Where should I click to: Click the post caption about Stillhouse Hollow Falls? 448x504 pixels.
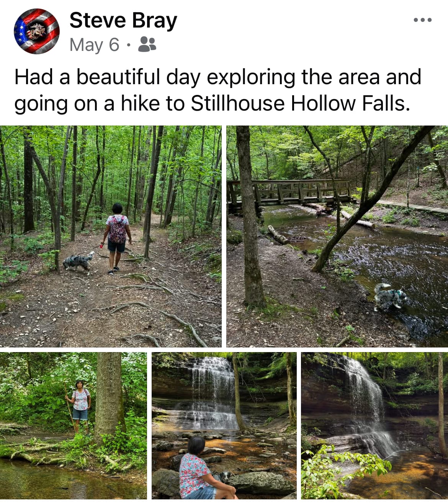(x=218, y=90)
